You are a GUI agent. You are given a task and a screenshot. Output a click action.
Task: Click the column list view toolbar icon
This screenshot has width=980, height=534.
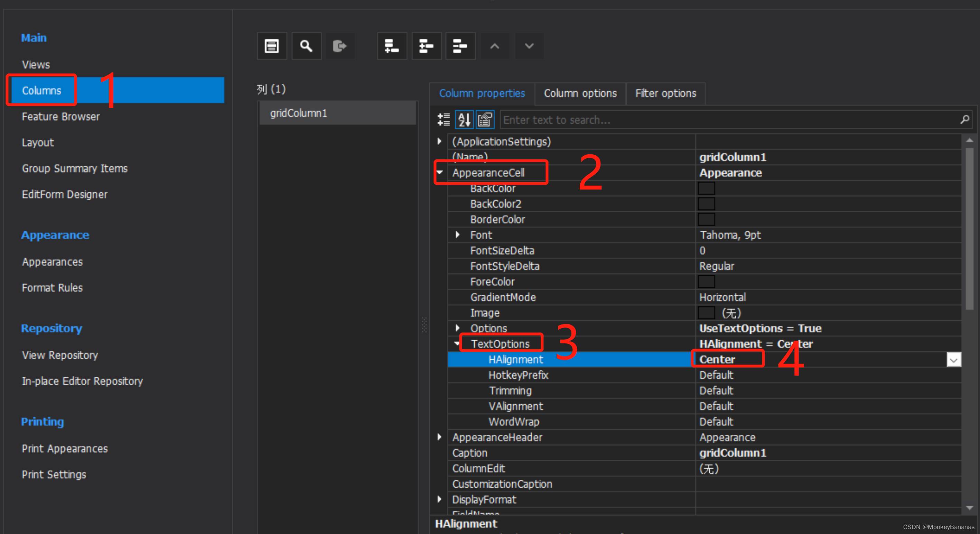pos(272,46)
